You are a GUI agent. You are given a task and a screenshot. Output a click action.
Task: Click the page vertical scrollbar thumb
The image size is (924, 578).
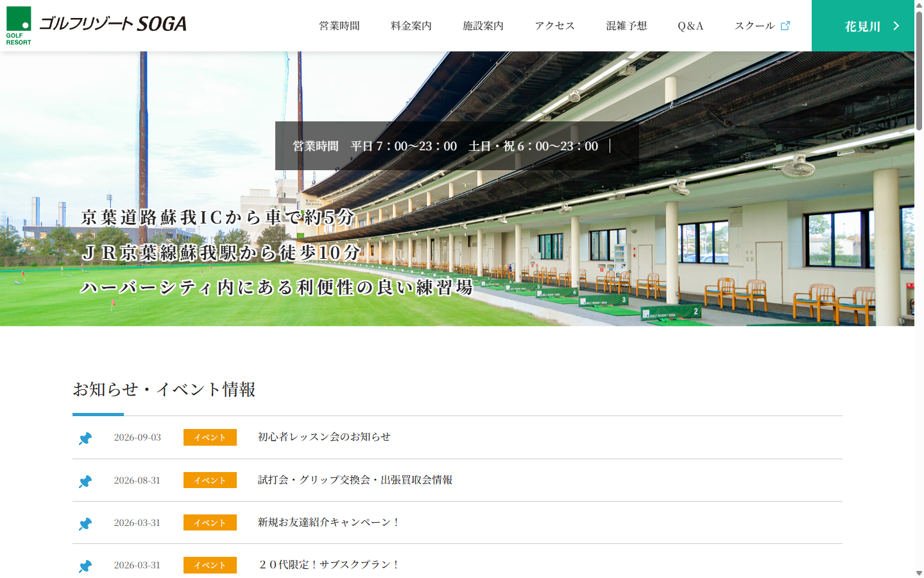pos(919,71)
